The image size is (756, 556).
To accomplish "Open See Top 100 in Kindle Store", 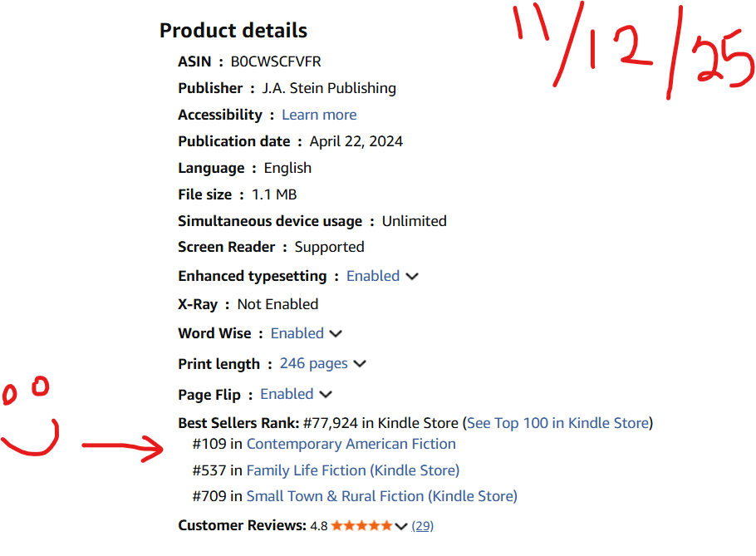I will point(558,423).
